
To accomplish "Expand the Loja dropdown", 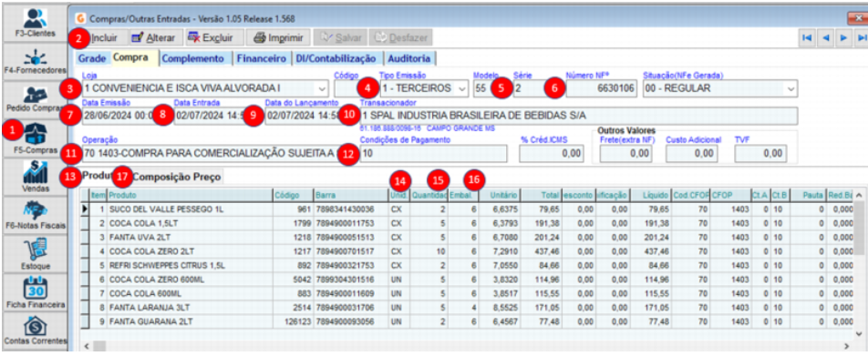I will pyautogui.click(x=322, y=88).
